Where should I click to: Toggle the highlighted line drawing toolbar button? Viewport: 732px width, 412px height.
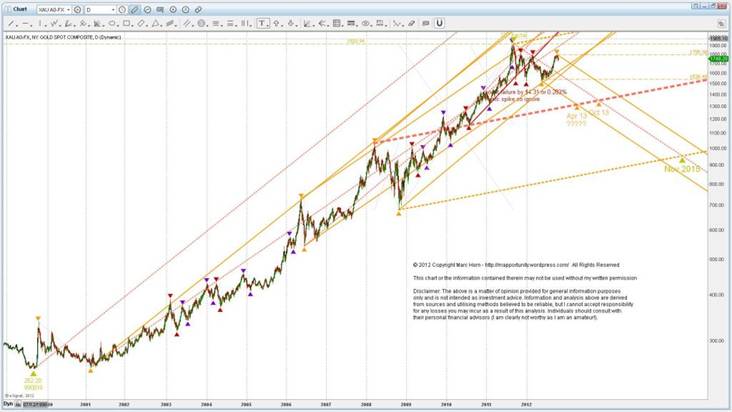(134, 9)
